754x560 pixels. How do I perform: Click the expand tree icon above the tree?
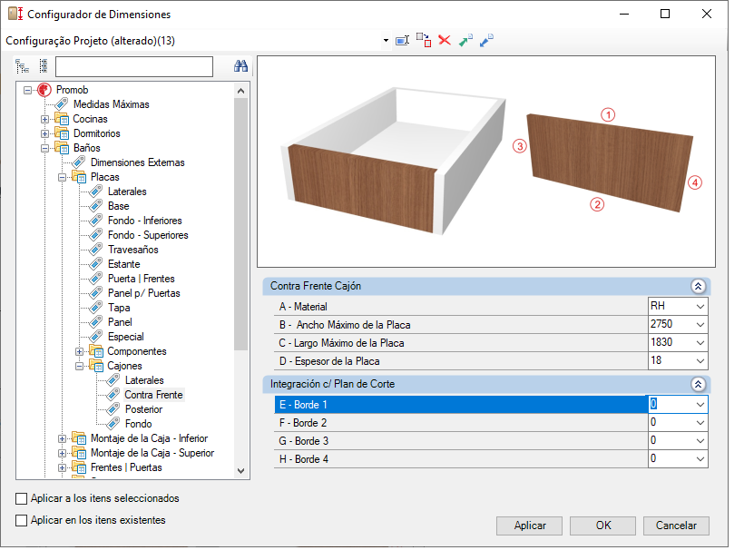[x=22, y=66]
